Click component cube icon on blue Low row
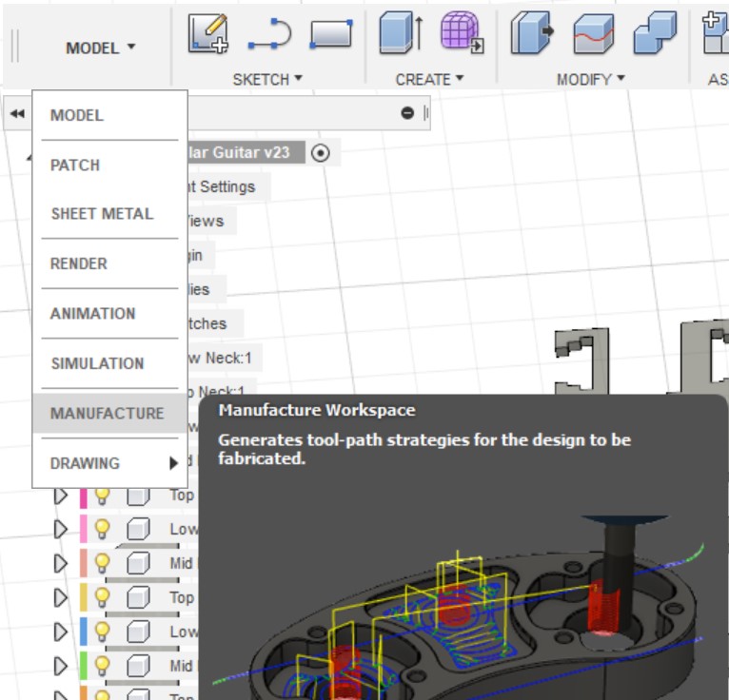 (x=138, y=632)
